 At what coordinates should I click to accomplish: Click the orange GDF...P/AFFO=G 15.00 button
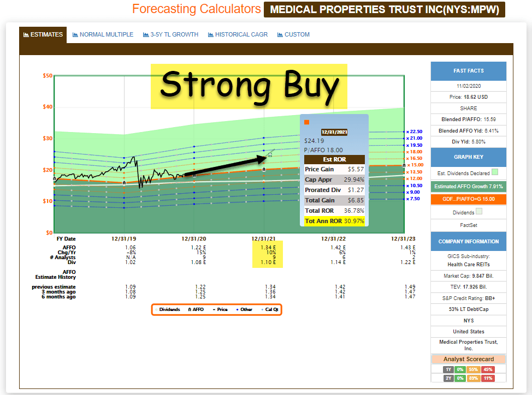(469, 199)
